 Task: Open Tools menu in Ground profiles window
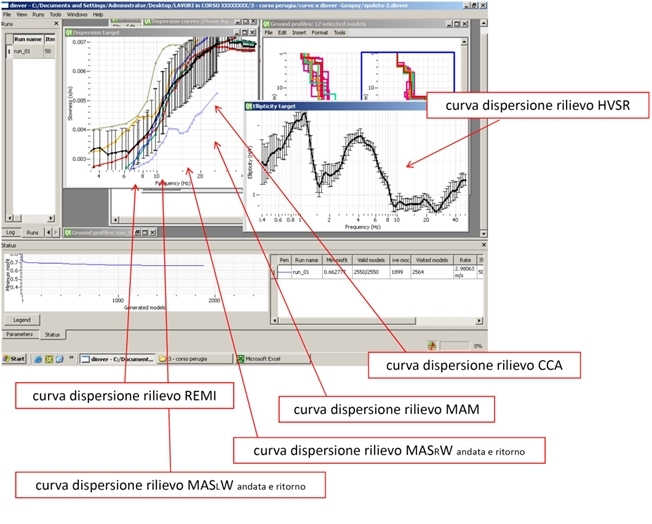click(x=339, y=32)
